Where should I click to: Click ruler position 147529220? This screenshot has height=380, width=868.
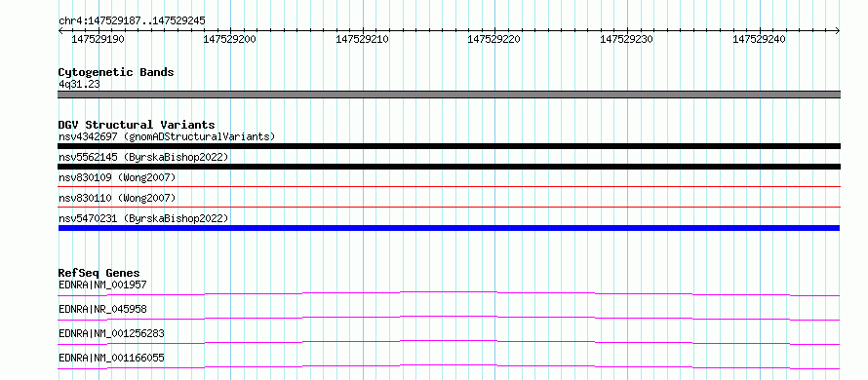(x=493, y=39)
